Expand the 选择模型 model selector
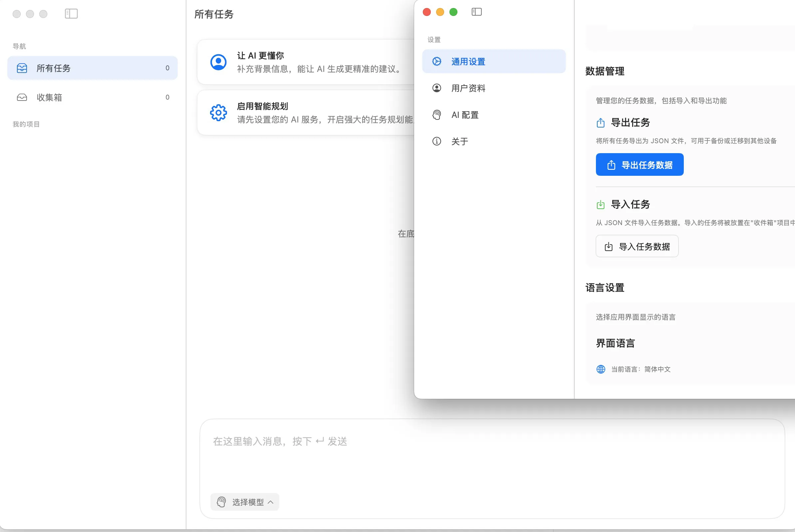795x532 pixels. (x=245, y=502)
